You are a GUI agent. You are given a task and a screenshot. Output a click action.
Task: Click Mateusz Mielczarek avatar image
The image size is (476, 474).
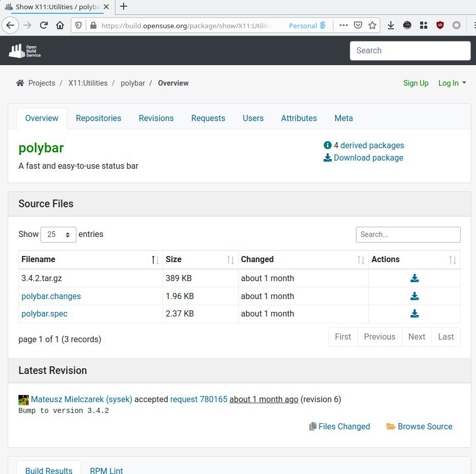coord(24,400)
